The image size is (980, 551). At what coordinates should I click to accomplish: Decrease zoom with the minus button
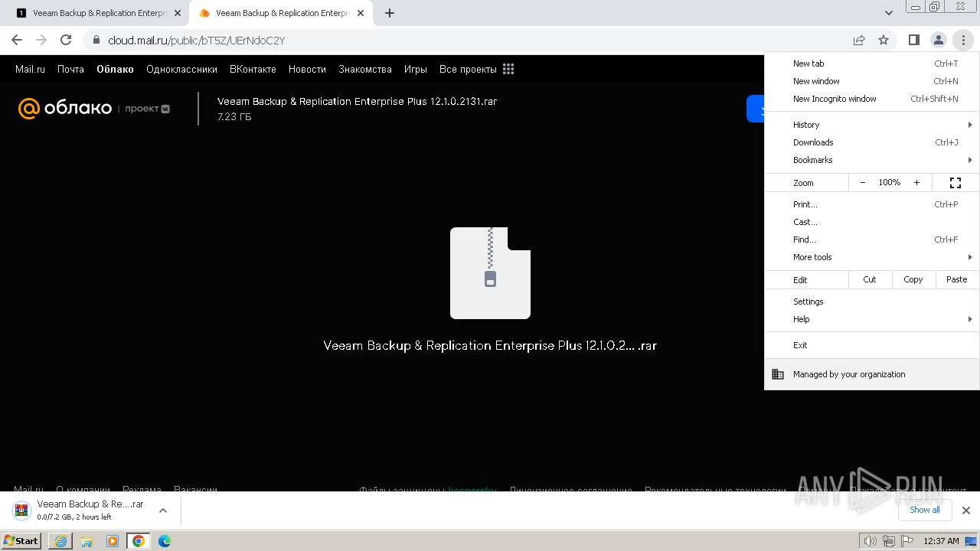(863, 182)
